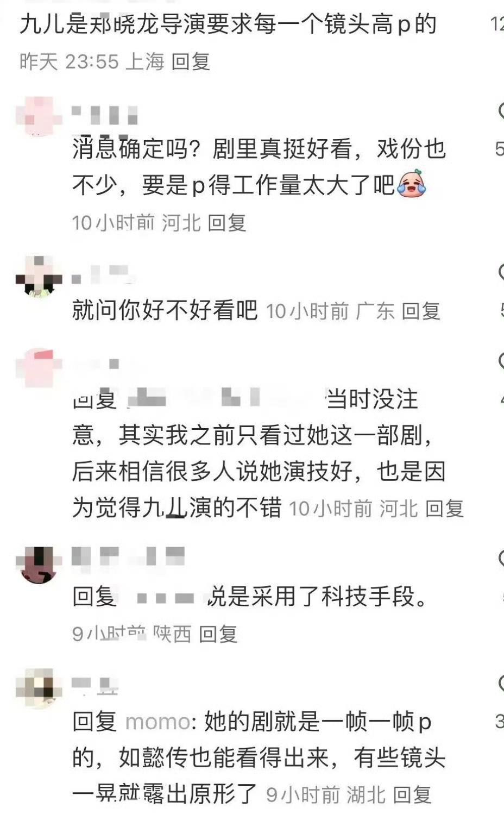The image size is (504, 814).
Task: Tap 回复 under the 上海 comment
Action: click(x=191, y=61)
